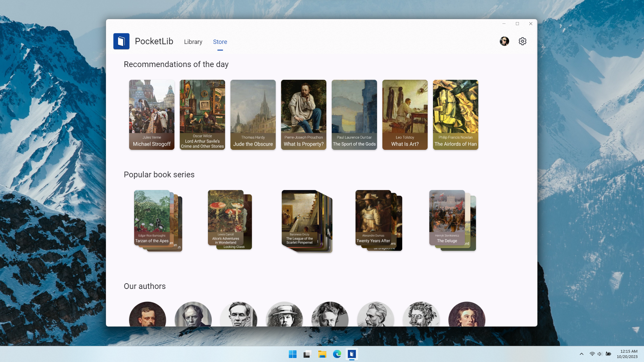This screenshot has width=644, height=362.
Task: Select the last color author portrait
Action: (x=467, y=314)
